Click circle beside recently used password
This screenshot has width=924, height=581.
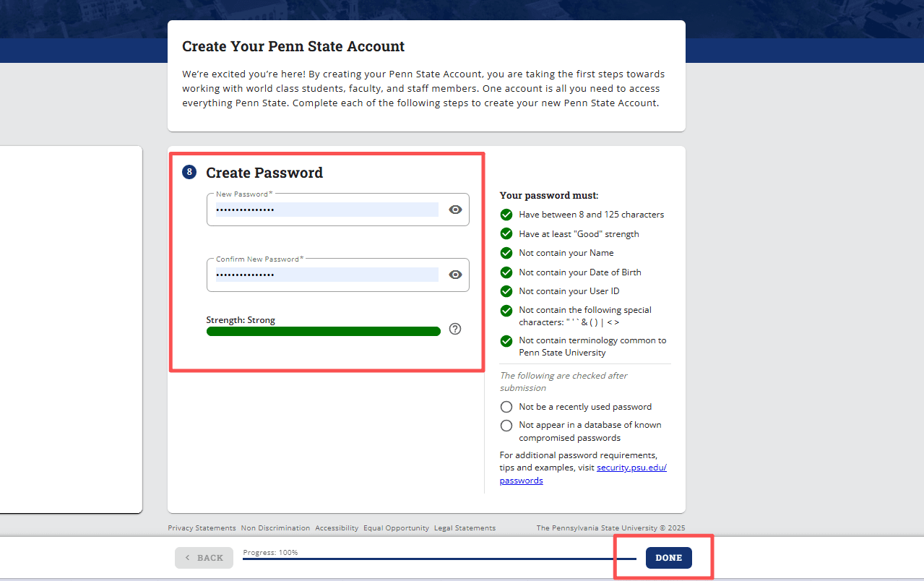506,407
